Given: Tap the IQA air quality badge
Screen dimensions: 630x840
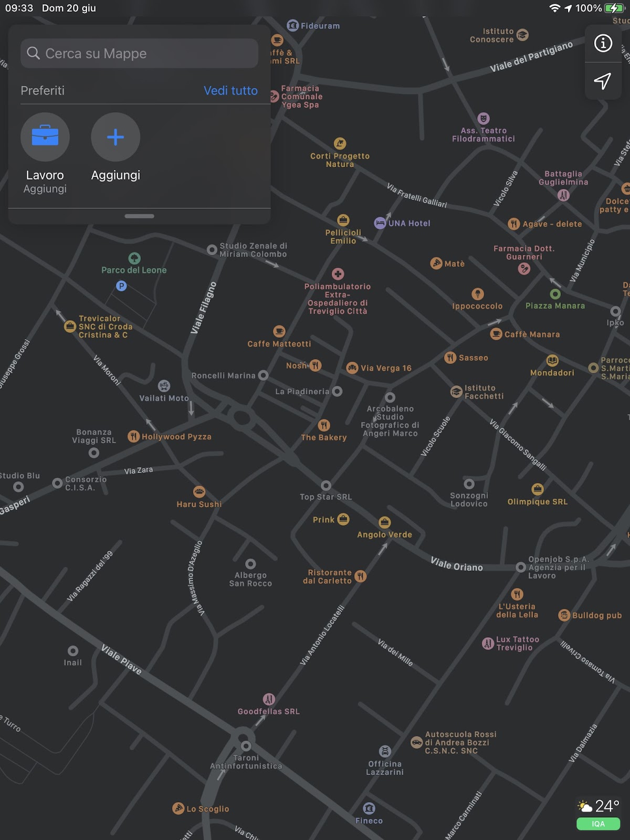Looking at the screenshot, I should click(598, 824).
